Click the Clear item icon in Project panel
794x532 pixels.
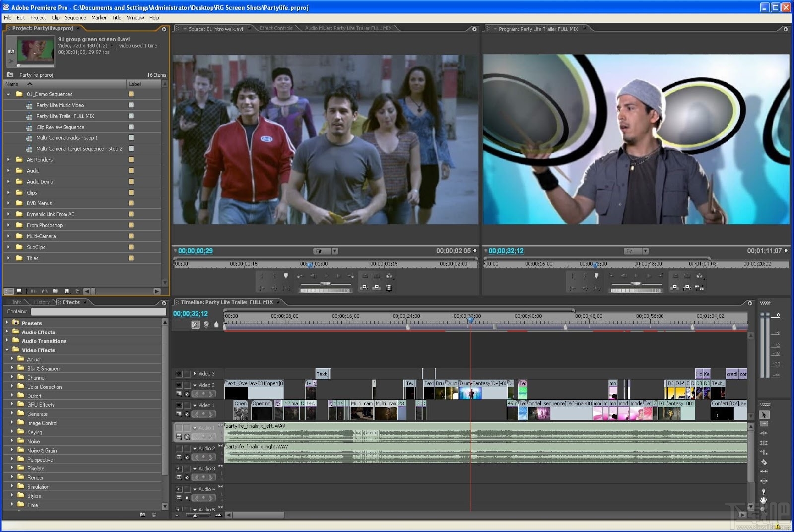click(78, 291)
